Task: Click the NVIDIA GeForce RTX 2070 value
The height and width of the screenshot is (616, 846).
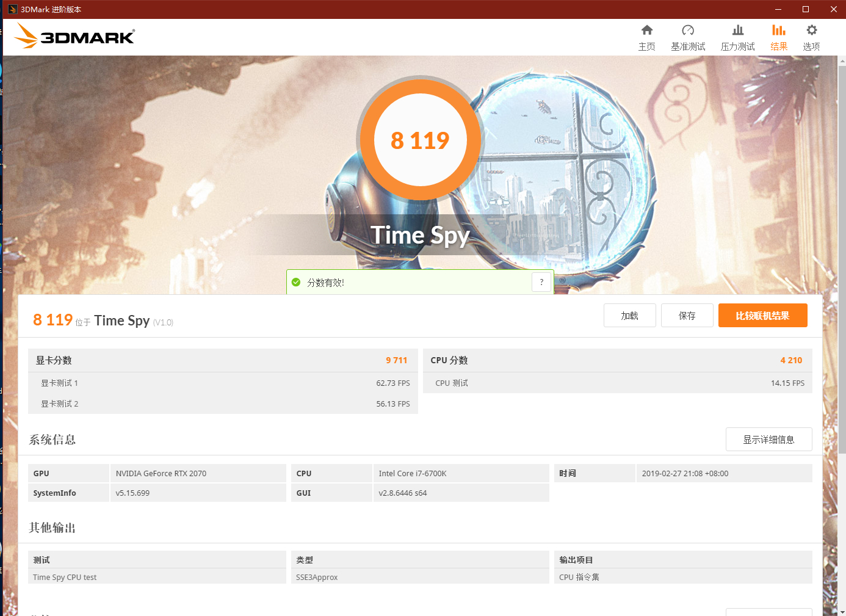Action: [161, 473]
